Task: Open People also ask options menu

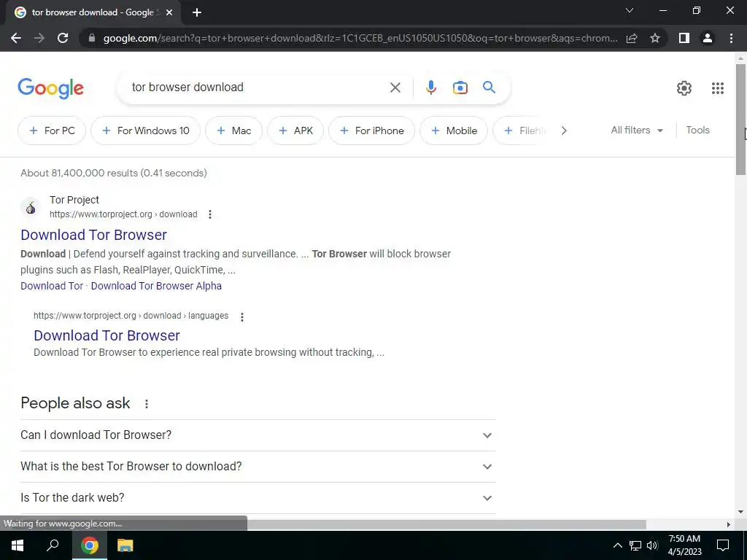Action: point(146,404)
